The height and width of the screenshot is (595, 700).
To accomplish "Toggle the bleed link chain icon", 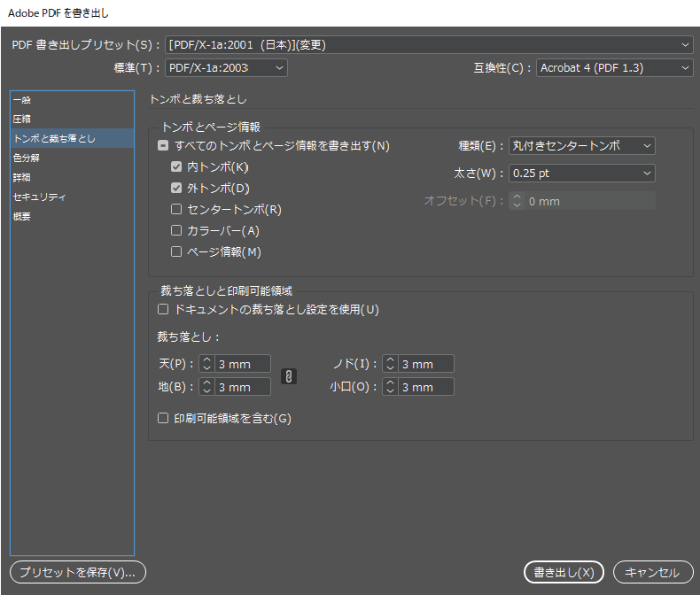I will (x=289, y=376).
